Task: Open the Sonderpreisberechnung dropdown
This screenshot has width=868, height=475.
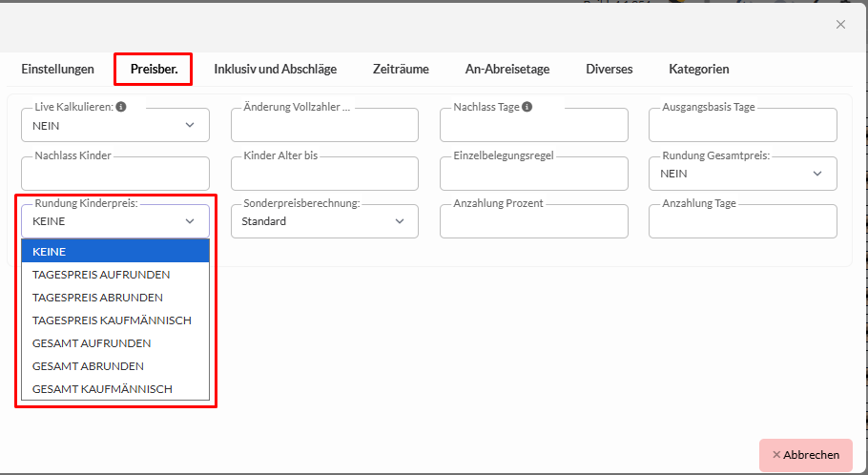Action: [323, 221]
